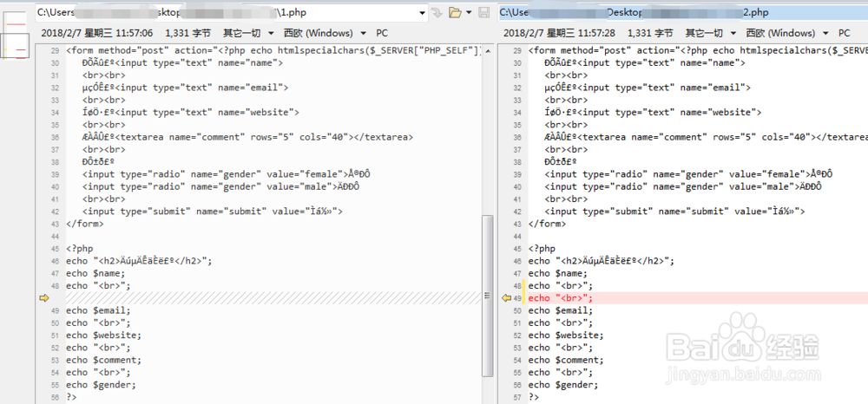The width and height of the screenshot is (868, 404).
Task: Click the name="email" input line in right pane
Action: pyautogui.click(x=648, y=88)
